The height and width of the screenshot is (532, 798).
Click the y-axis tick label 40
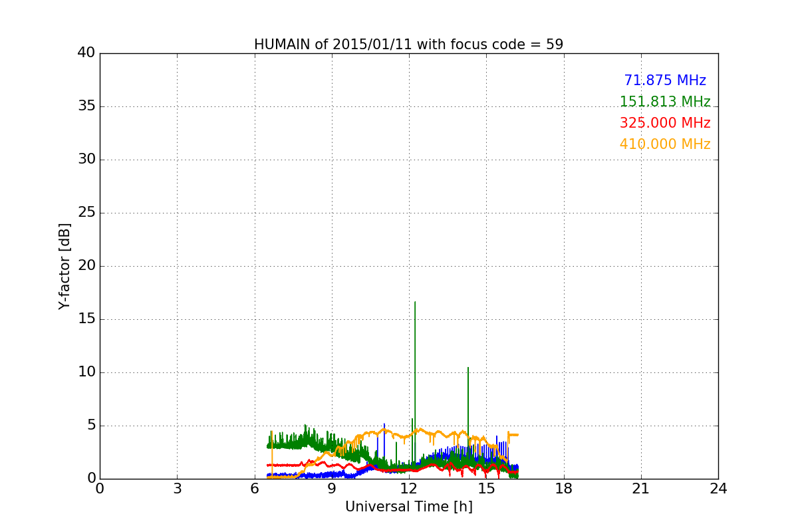[86, 53]
